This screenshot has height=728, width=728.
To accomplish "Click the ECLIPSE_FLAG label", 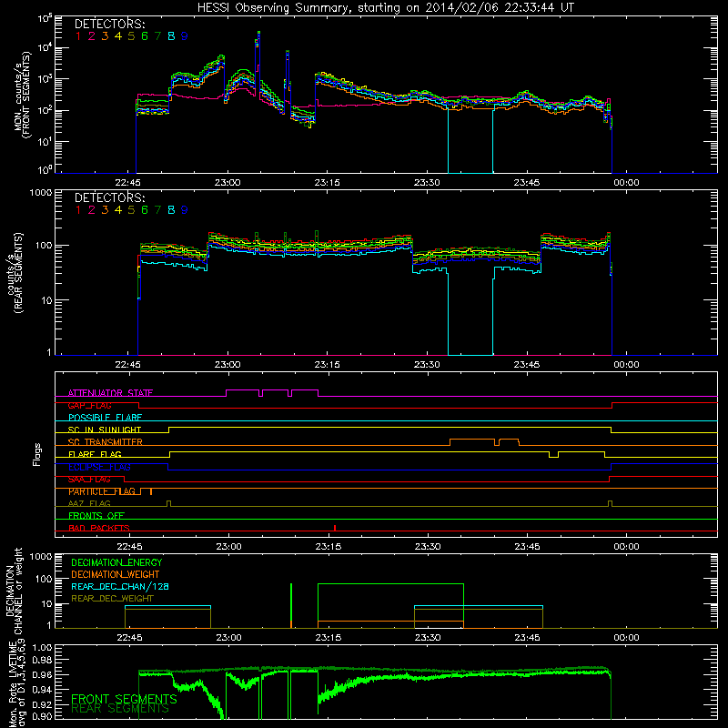I will click(99, 467).
